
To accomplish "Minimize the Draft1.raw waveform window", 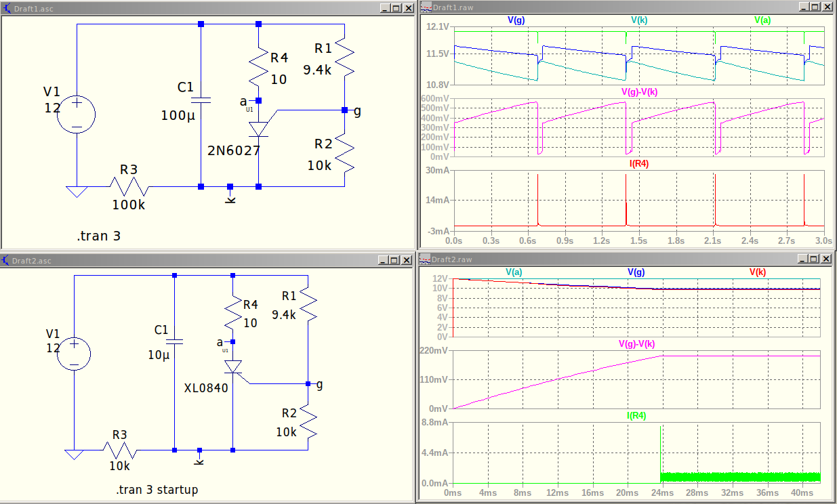I will click(803, 7).
